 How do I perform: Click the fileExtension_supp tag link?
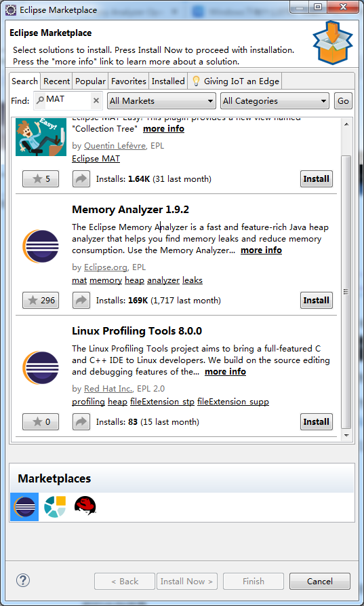[233, 402]
